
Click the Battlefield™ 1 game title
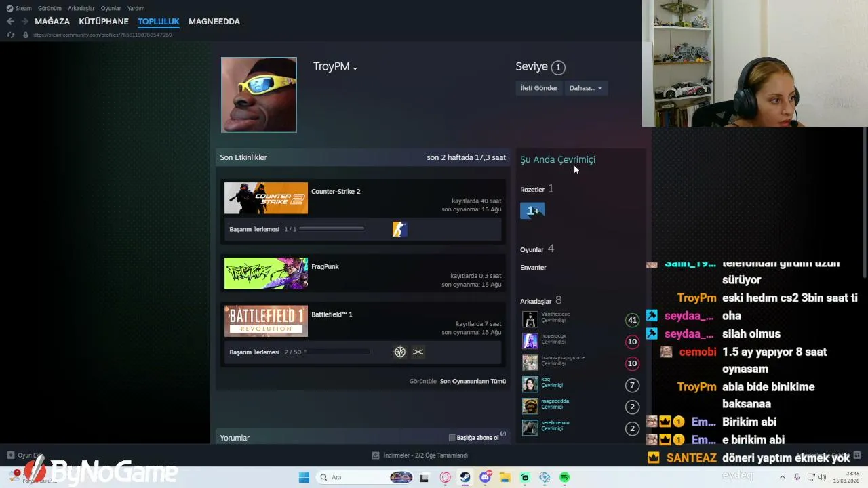point(332,314)
